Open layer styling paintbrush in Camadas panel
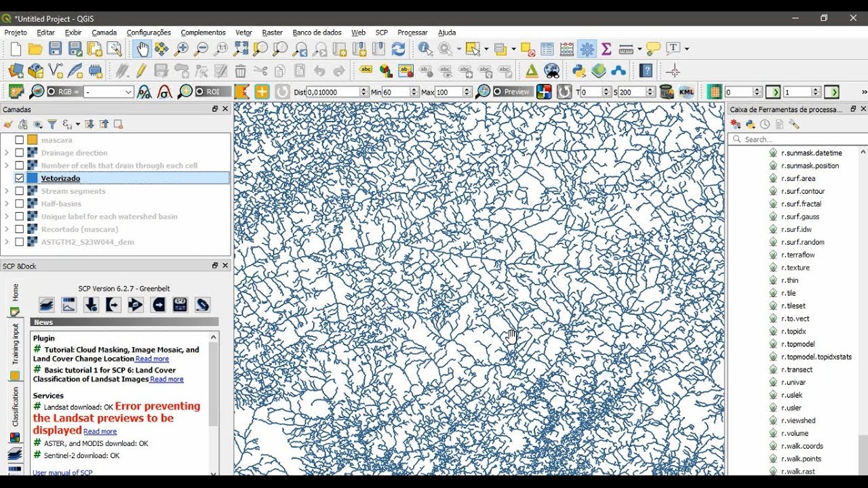The image size is (868, 488). pyautogui.click(x=8, y=124)
